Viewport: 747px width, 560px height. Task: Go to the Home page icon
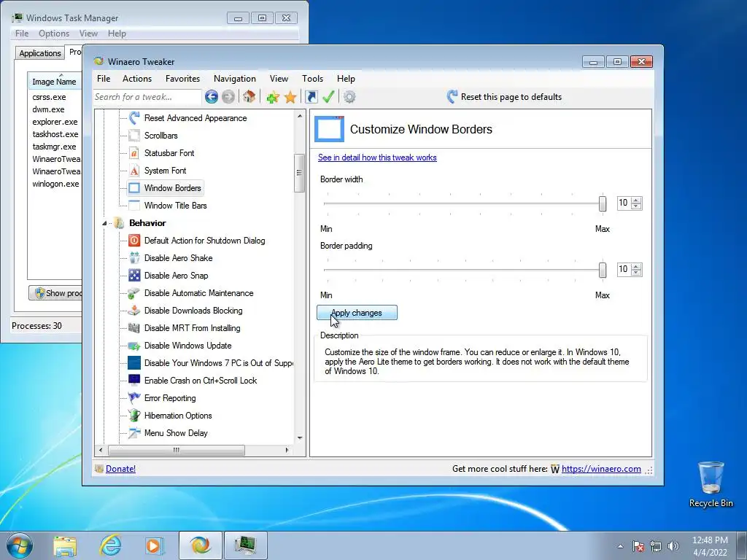pyautogui.click(x=249, y=97)
